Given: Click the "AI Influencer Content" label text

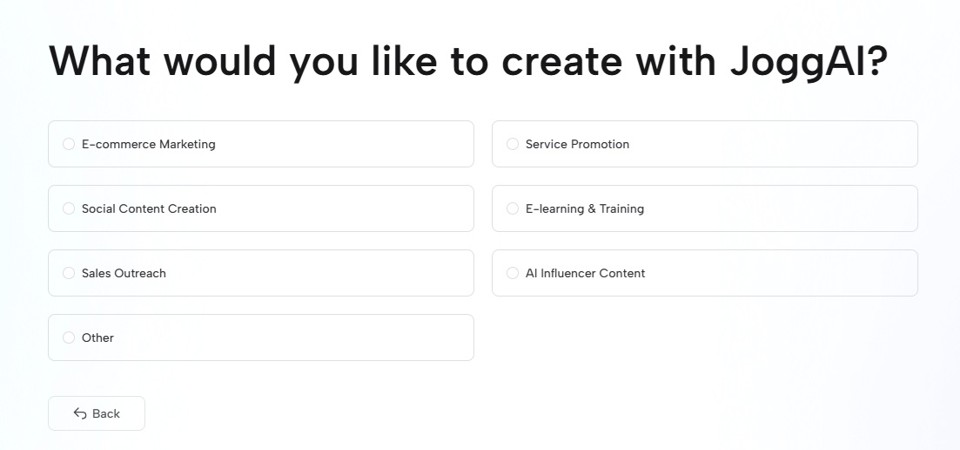Looking at the screenshot, I should click(585, 273).
